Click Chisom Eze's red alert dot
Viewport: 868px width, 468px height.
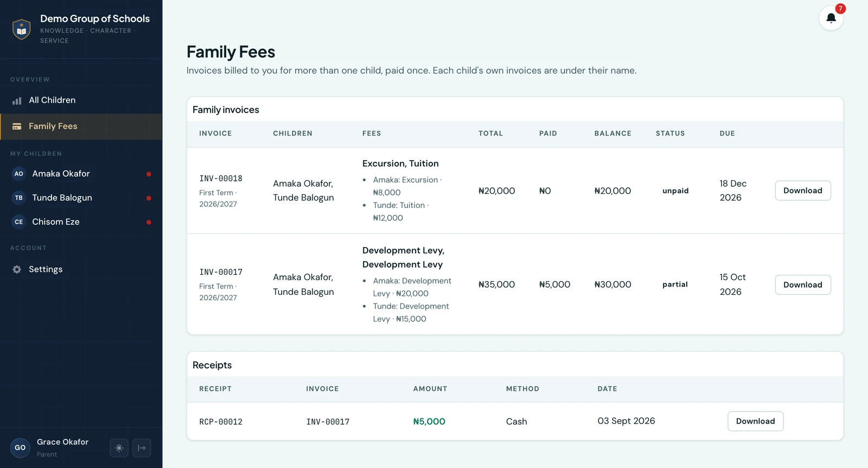pyautogui.click(x=149, y=222)
